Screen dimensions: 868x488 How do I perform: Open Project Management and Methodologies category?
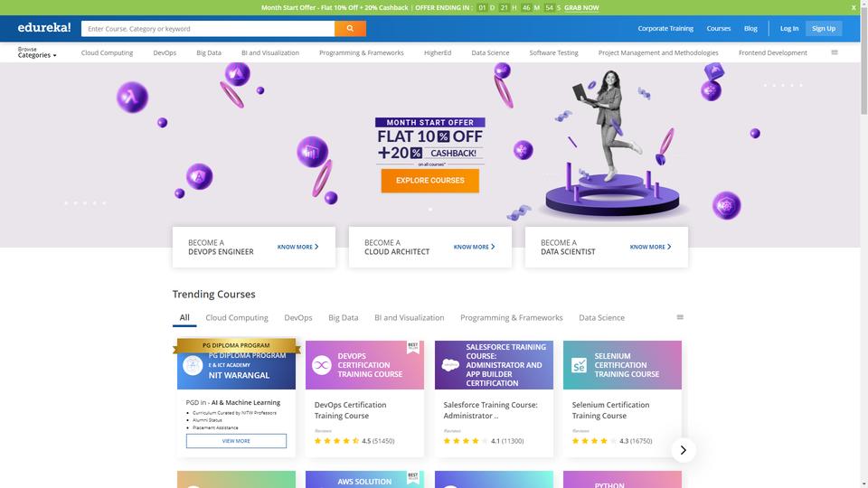pos(658,52)
